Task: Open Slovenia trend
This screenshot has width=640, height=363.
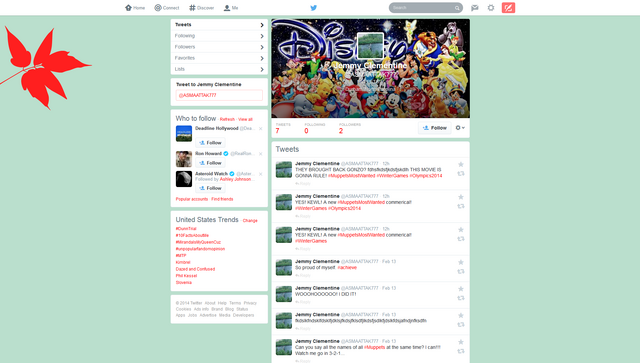Action: [184, 283]
